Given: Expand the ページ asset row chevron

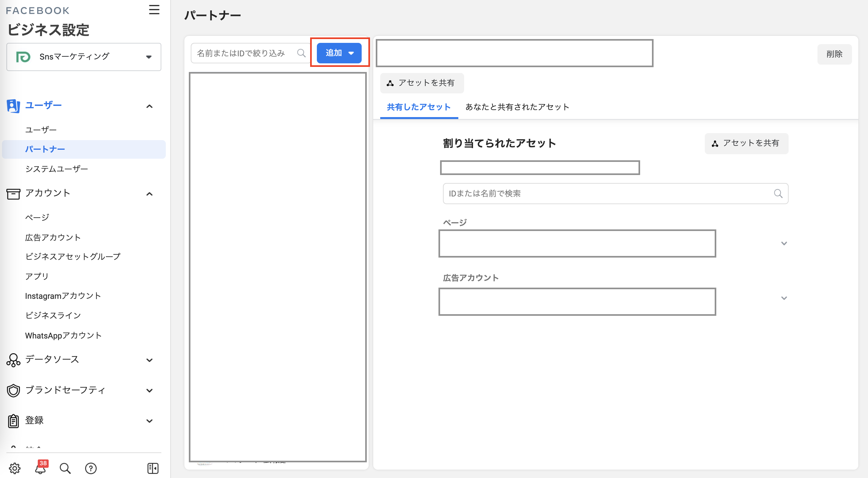Looking at the screenshot, I should point(784,243).
